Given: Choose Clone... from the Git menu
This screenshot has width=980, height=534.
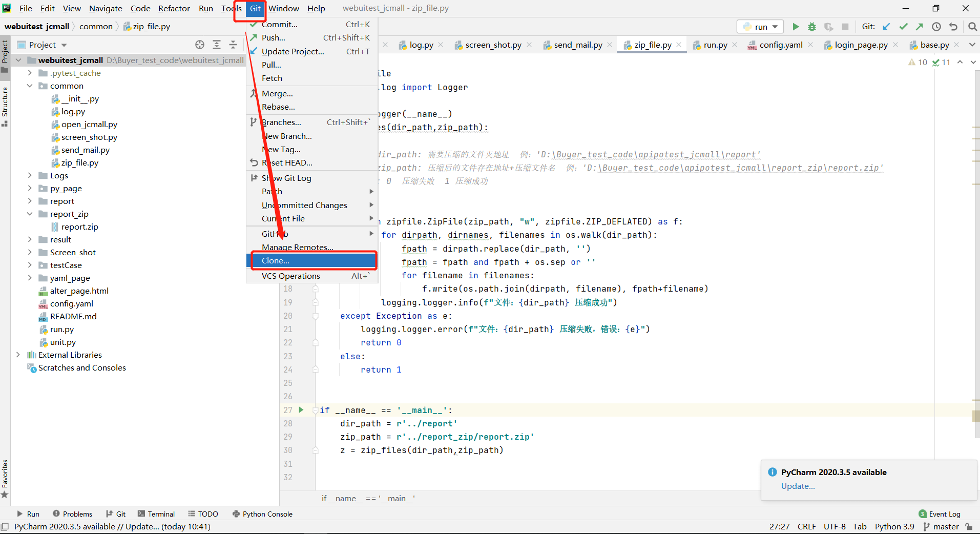Looking at the screenshot, I should tap(312, 260).
